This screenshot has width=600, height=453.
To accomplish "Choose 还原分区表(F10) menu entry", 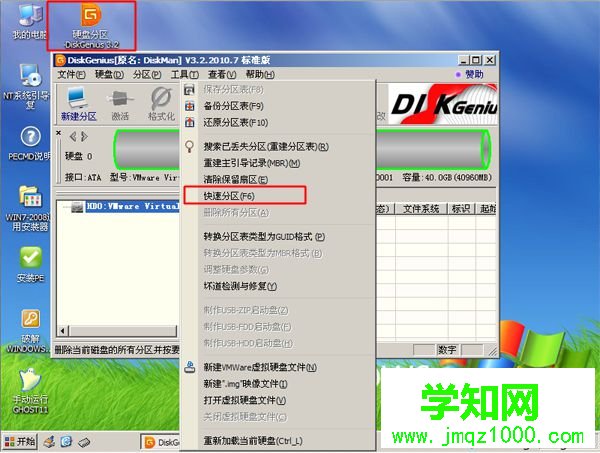I will (x=279, y=122).
